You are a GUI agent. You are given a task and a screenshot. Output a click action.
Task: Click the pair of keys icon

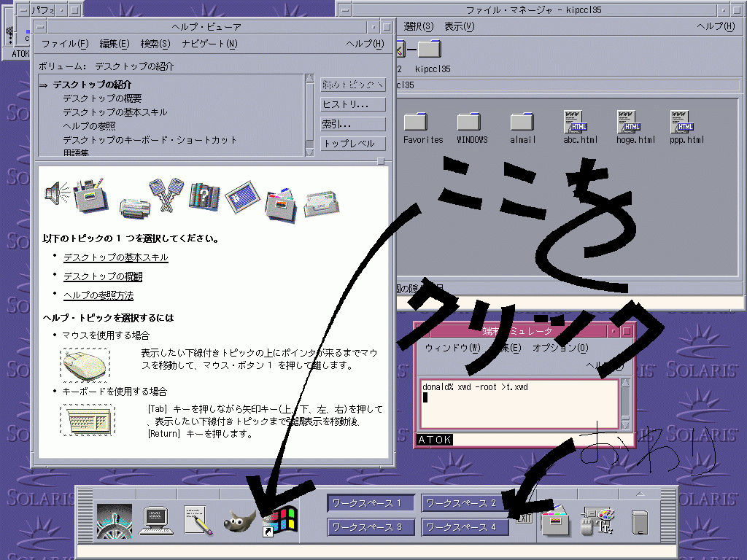pyautogui.click(x=166, y=195)
